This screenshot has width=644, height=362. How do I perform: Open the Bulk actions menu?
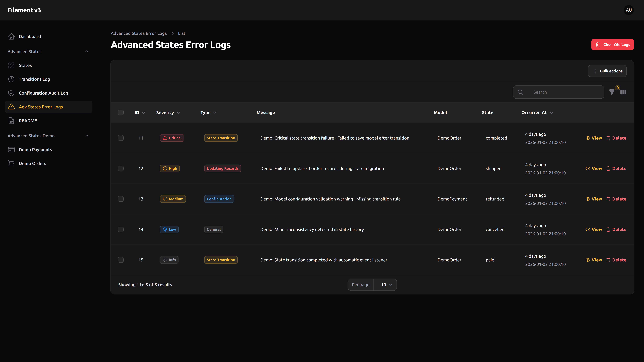point(607,71)
